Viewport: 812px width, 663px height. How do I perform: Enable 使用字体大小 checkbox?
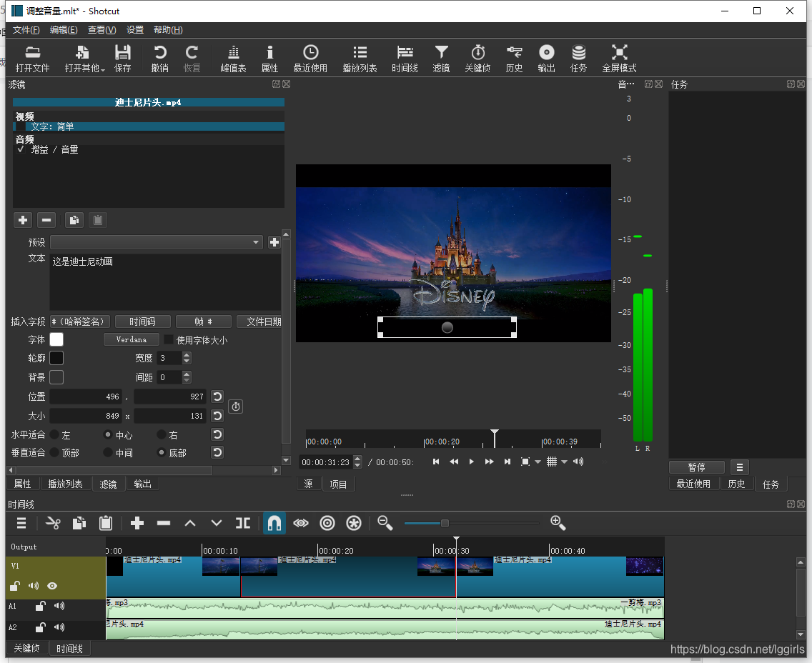[x=168, y=339]
